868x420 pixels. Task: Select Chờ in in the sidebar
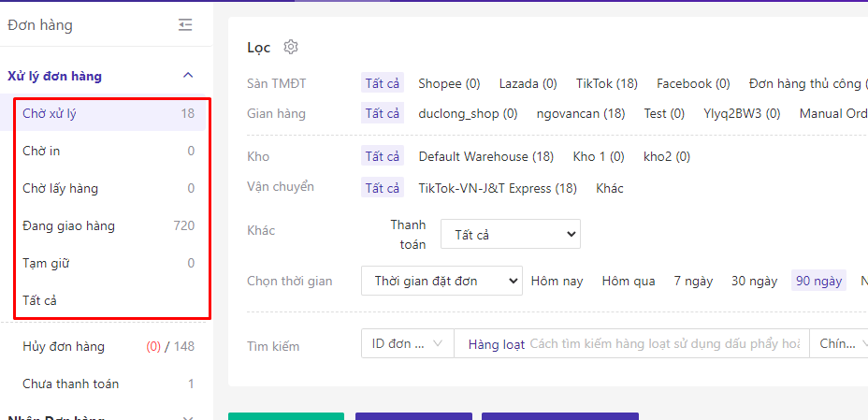point(41,152)
